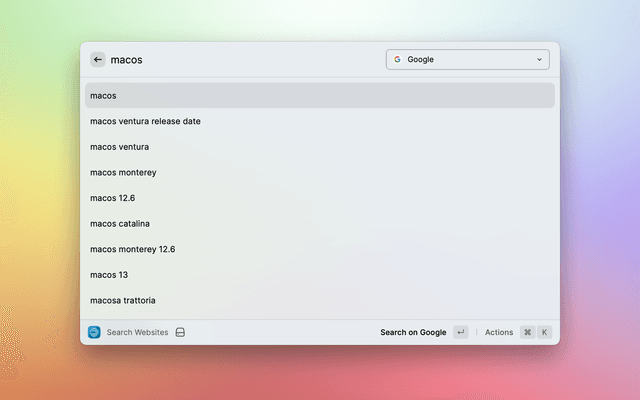The width and height of the screenshot is (640, 400).
Task: Expand the engine list via the chevron arrow
Action: click(x=540, y=60)
